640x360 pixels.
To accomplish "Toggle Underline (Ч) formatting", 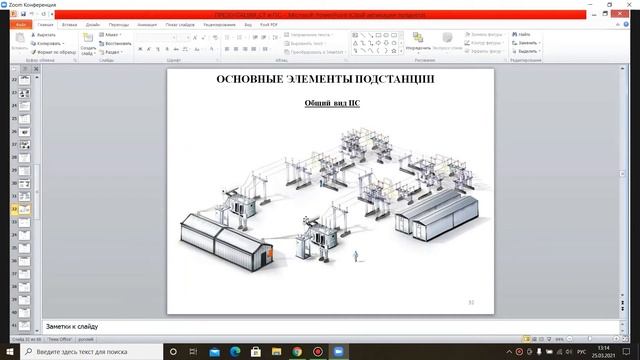I will 158,49.
